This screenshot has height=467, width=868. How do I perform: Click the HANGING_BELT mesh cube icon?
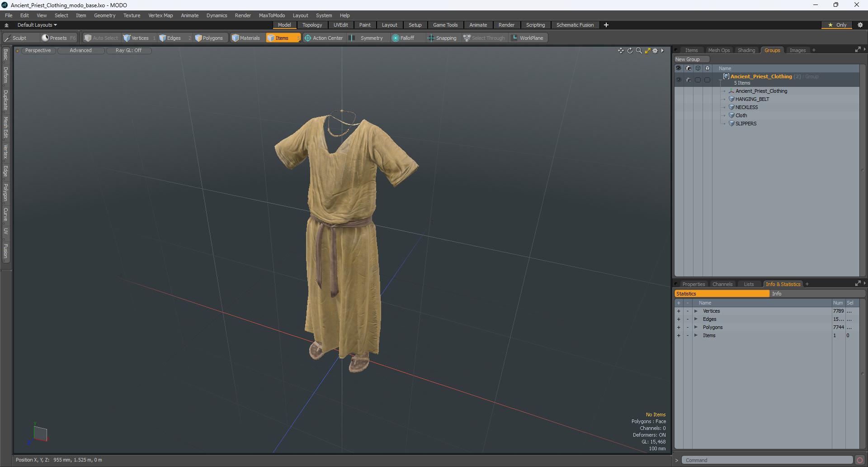tap(731, 99)
